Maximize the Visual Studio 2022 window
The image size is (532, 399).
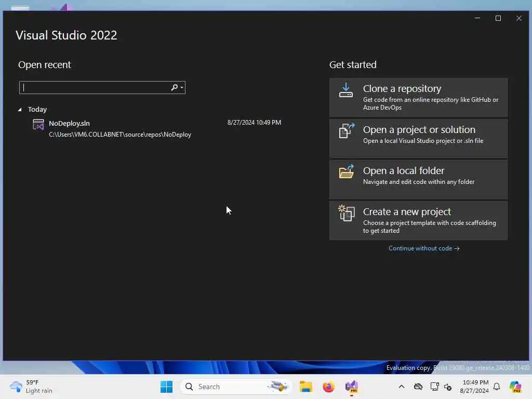[x=498, y=18]
